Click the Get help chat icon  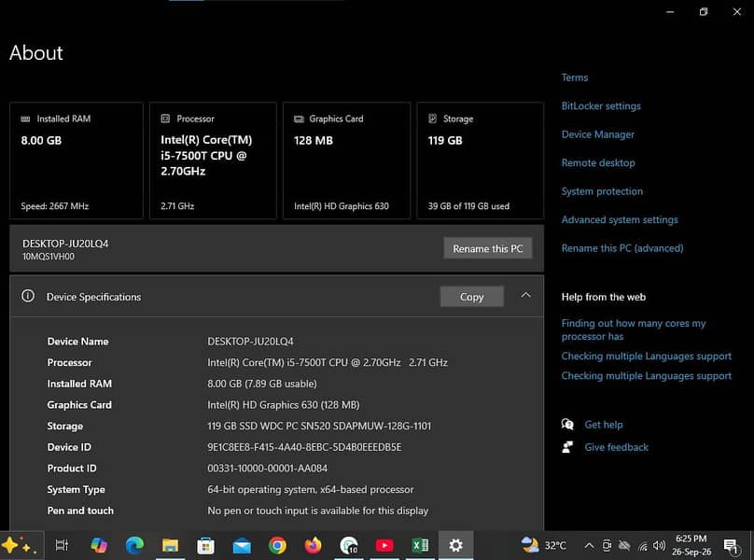pyautogui.click(x=567, y=425)
